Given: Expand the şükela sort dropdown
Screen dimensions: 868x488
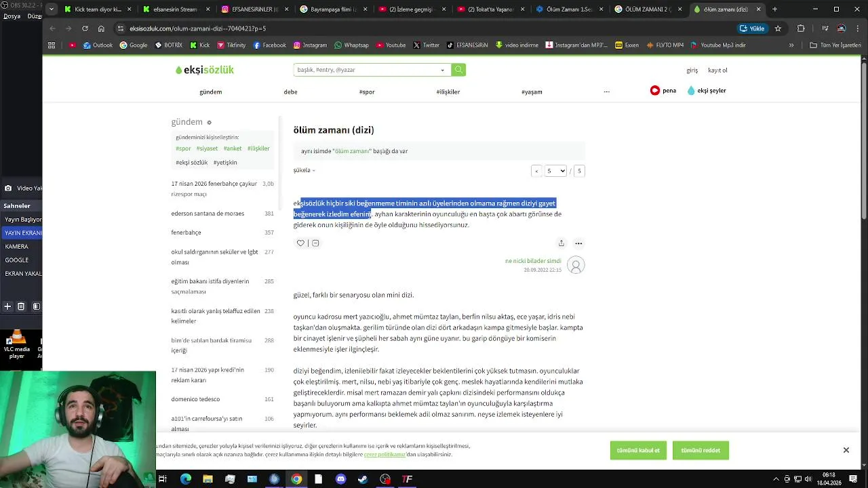Looking at the screenshot, I should coord(304,170).
